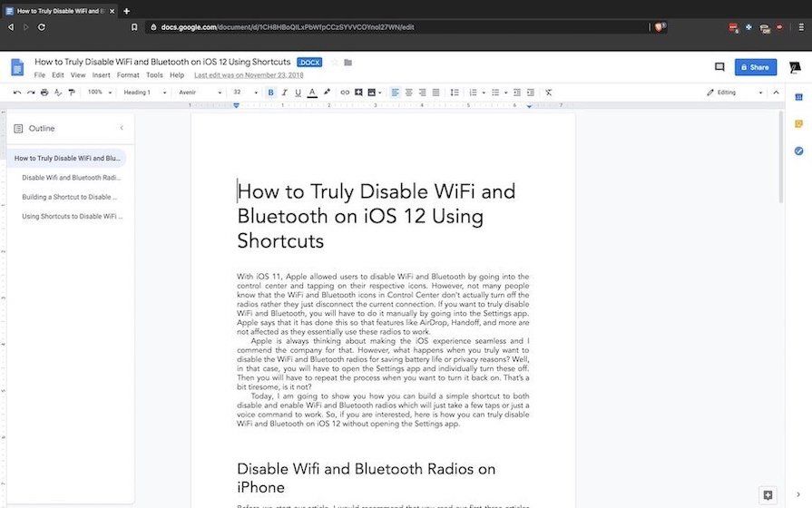812x508 pixels.
Task: Click the print icon in toolbar
Action: (x=44, y=93)
